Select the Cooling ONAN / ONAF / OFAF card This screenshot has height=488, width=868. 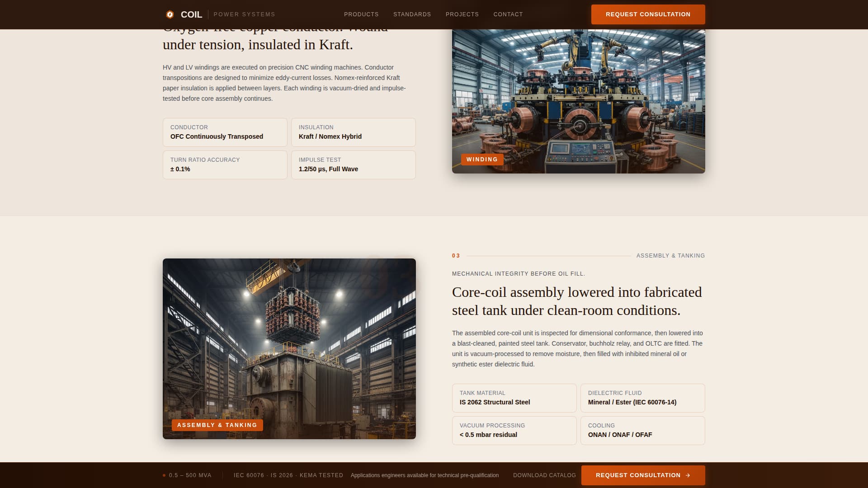[642, 431]
